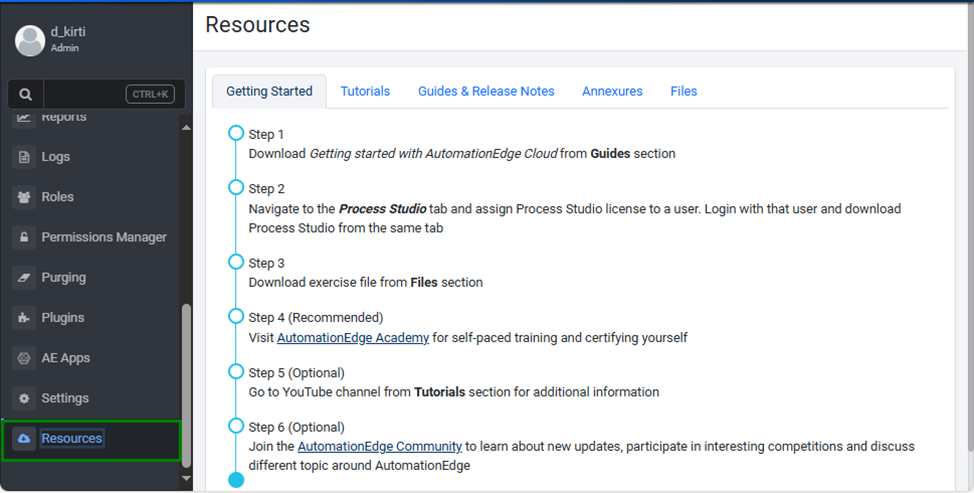Click 'Download exercise file from Files section'
Image resolution: width=974 pixels, height=493 pixels.
click(x=365, y=283)
